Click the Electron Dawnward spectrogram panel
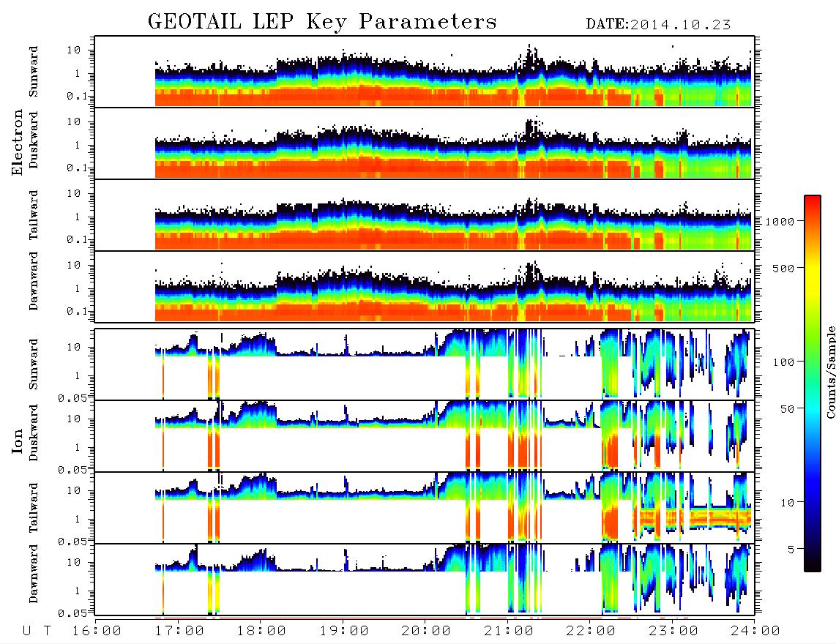 pos(425,287)
